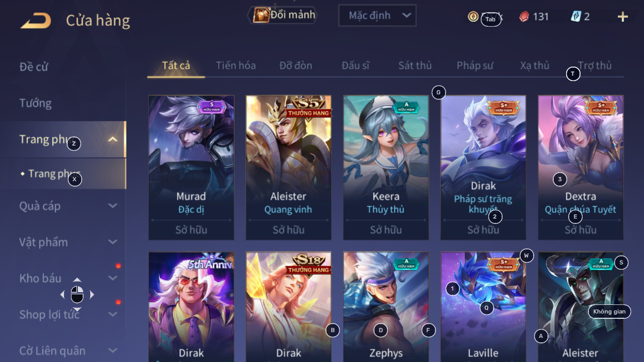644x362 pixels.
Task: Expand the Quà cáp sidebar section
Action: click(113, 206)
